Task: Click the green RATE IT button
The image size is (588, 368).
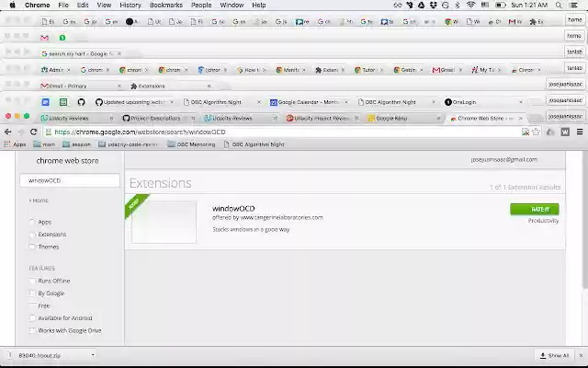Action: tap(535, 209)
